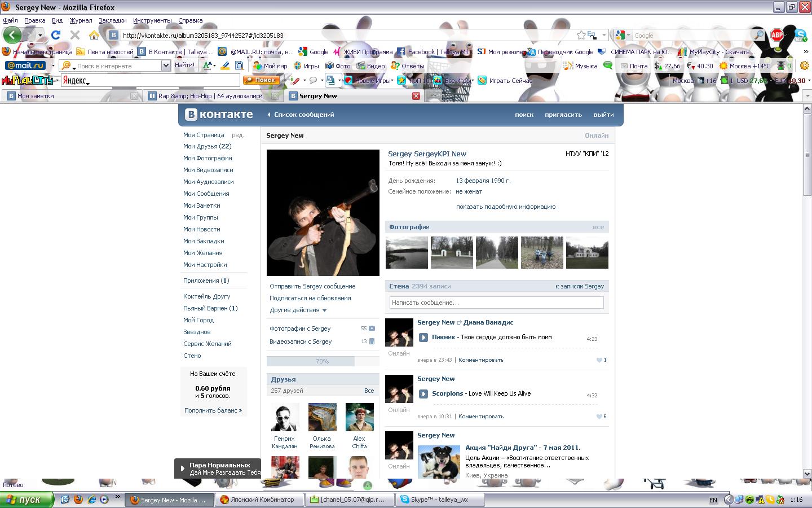Switch to Японский Комбинатор taskbar window
The height and width of the screenshot is (508, 812).
click(x=260, y=500)
